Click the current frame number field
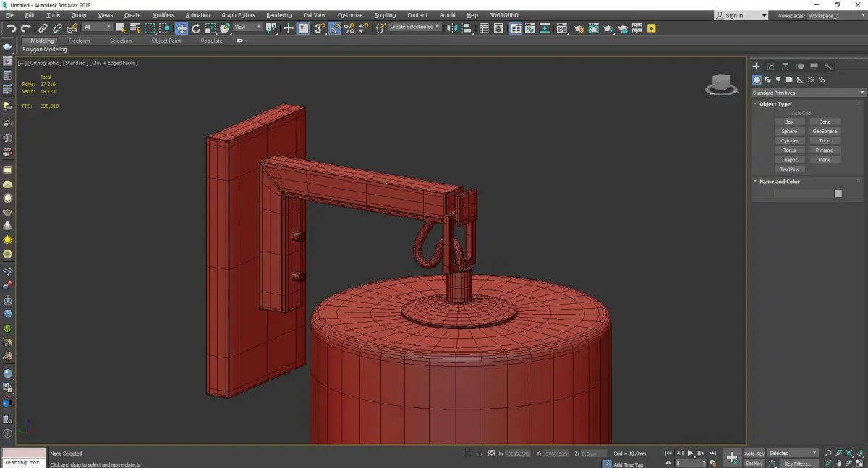 689,463
